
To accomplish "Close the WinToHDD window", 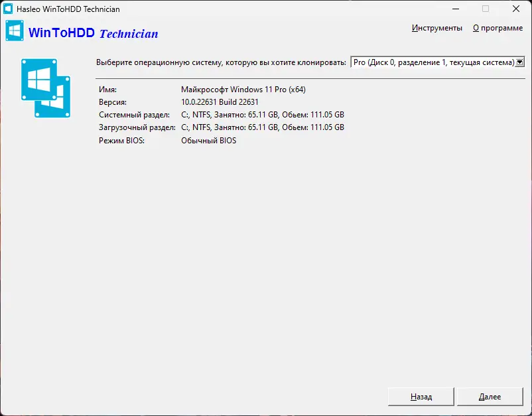I will 516,9.
